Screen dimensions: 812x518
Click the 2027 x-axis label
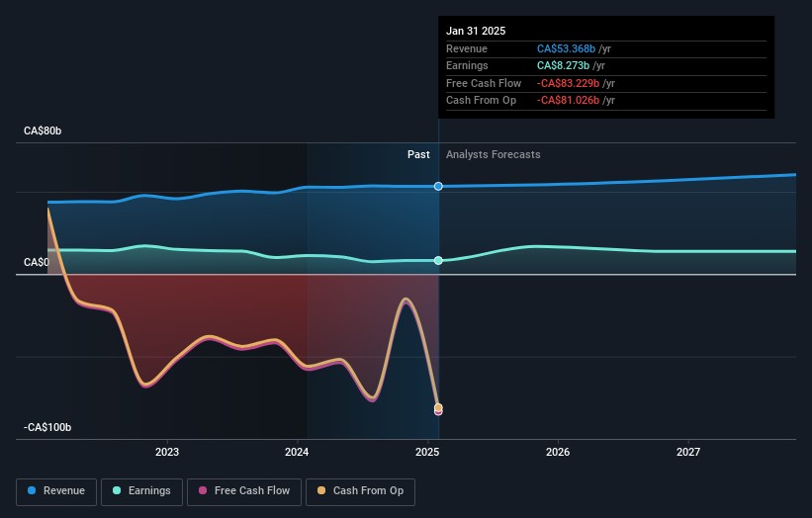pos(688,453)
